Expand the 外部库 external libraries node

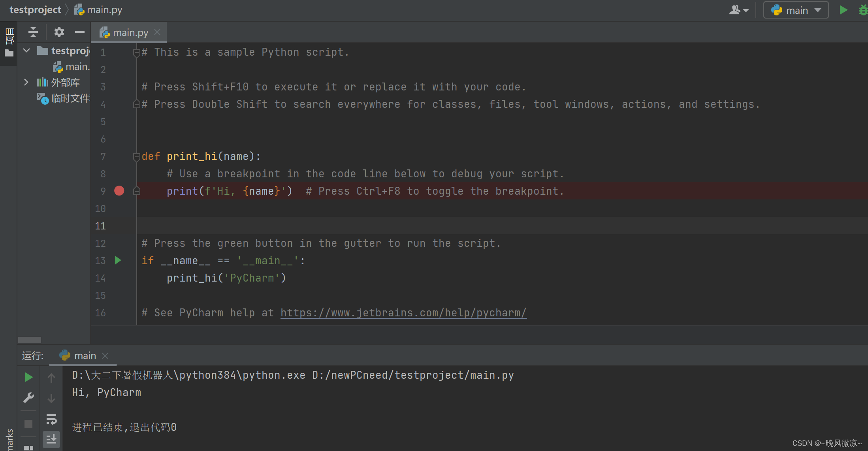[26, 82]
